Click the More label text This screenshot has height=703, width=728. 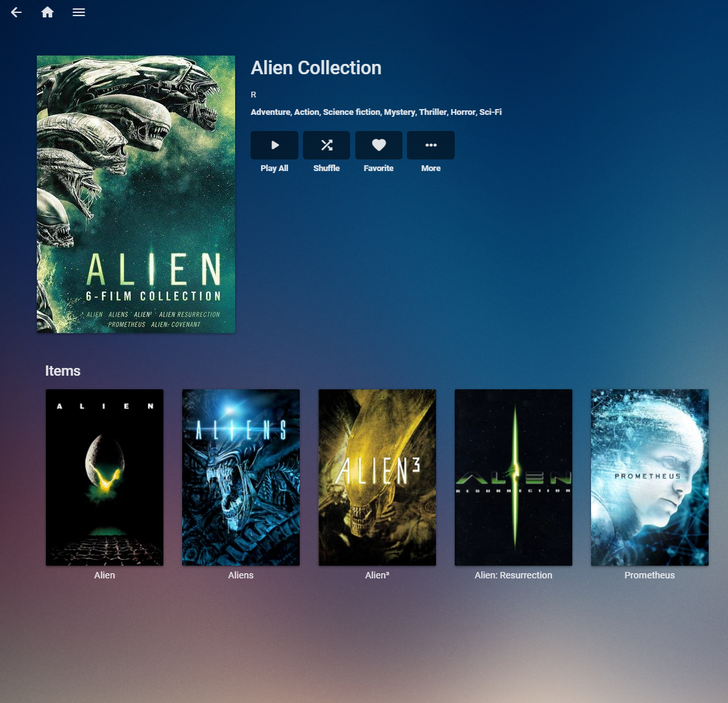(x=431, y=168)
